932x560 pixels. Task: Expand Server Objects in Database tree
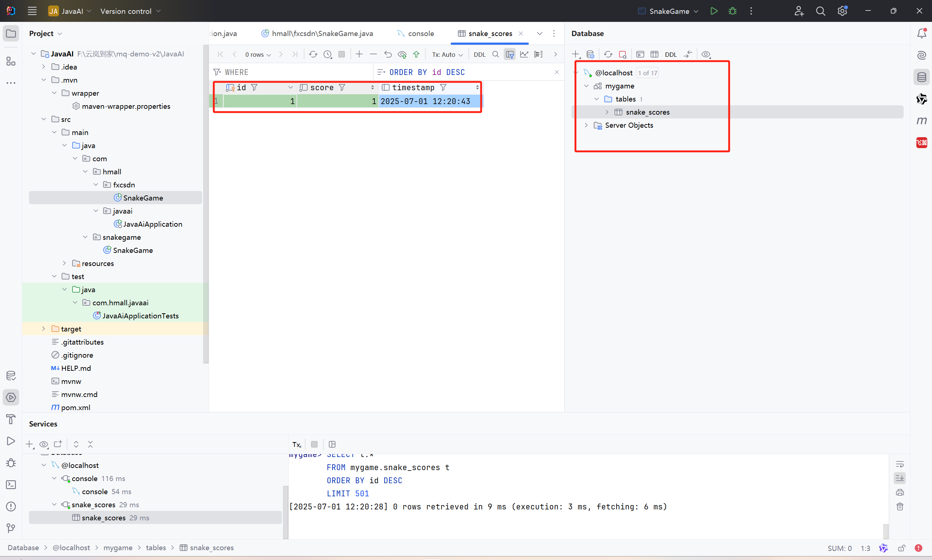[x=586, y=125]
